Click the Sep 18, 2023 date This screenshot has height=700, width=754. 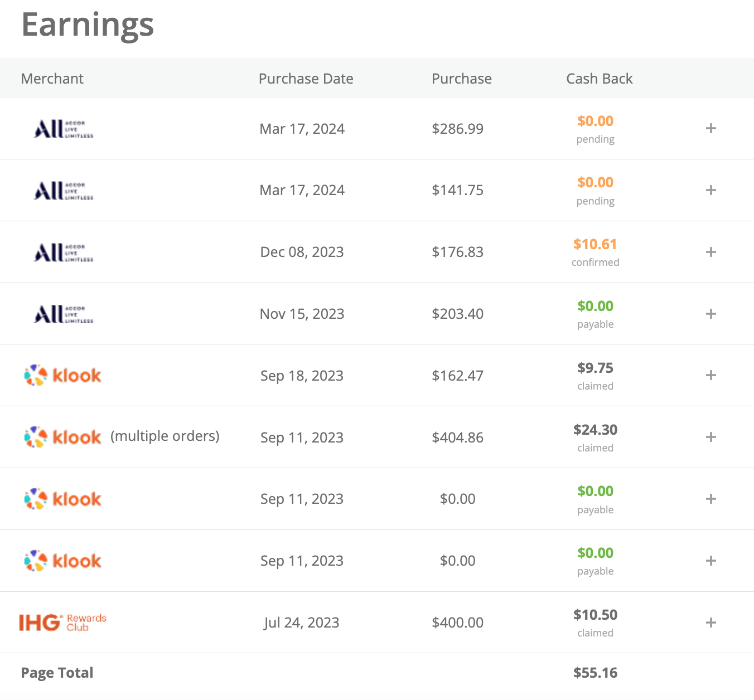pyautogui.click(x=302, y=376)
